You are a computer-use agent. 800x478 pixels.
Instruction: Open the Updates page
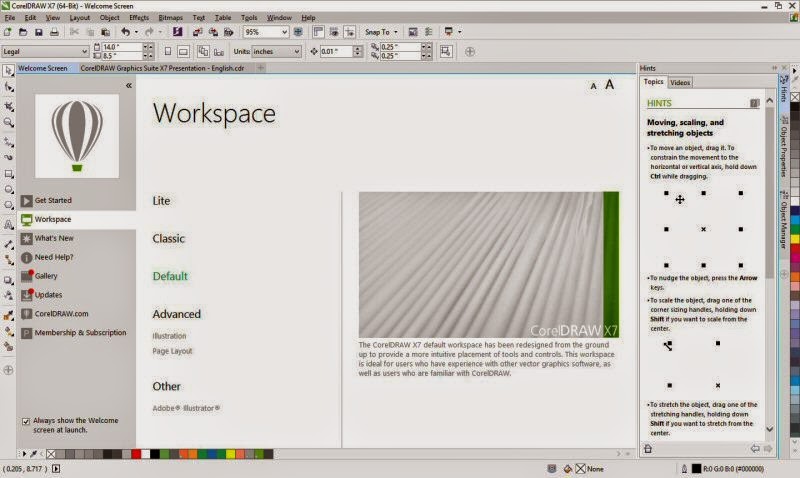pos(48,295)
